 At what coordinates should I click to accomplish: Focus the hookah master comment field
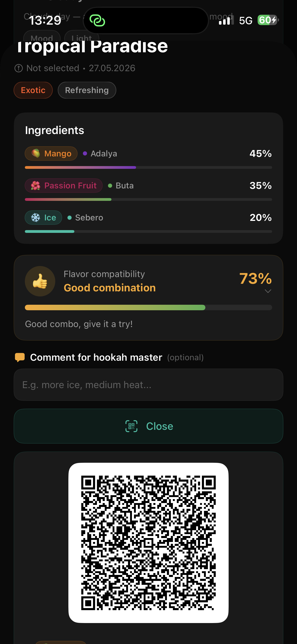click(x=148, y=385)
